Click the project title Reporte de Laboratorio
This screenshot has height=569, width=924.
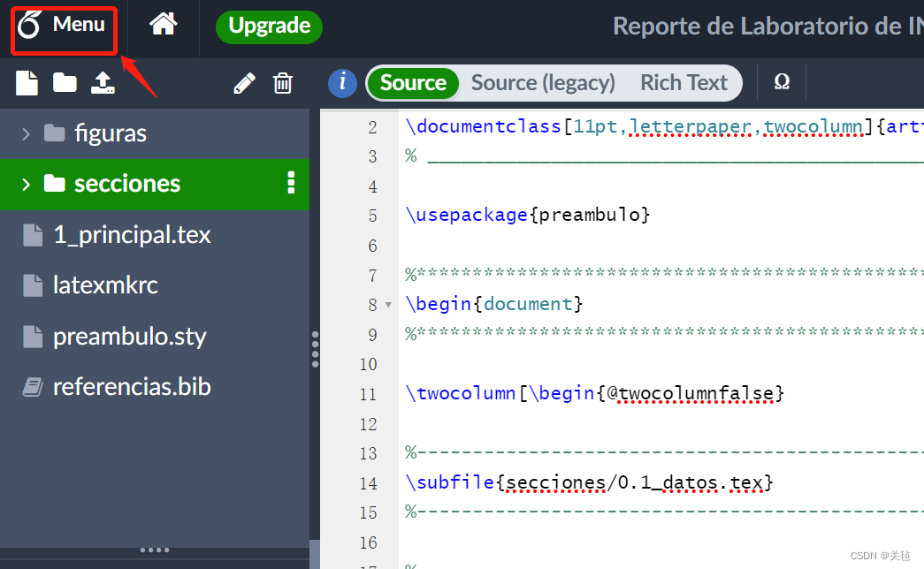768,26
